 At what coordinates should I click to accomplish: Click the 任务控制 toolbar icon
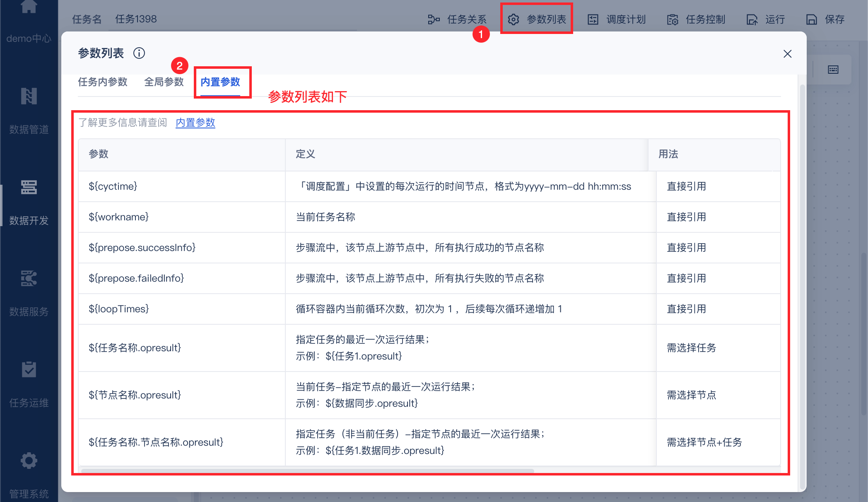click(x=673, y=19)
